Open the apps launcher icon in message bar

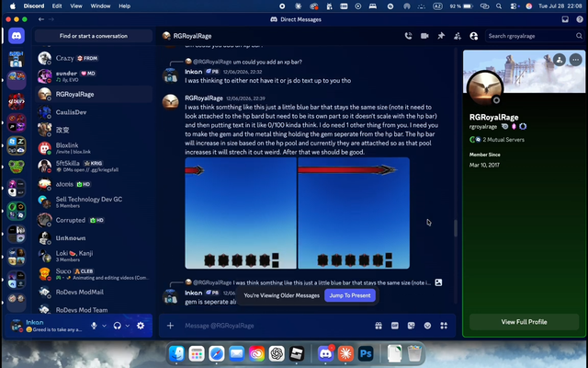(x=444, y=326)
